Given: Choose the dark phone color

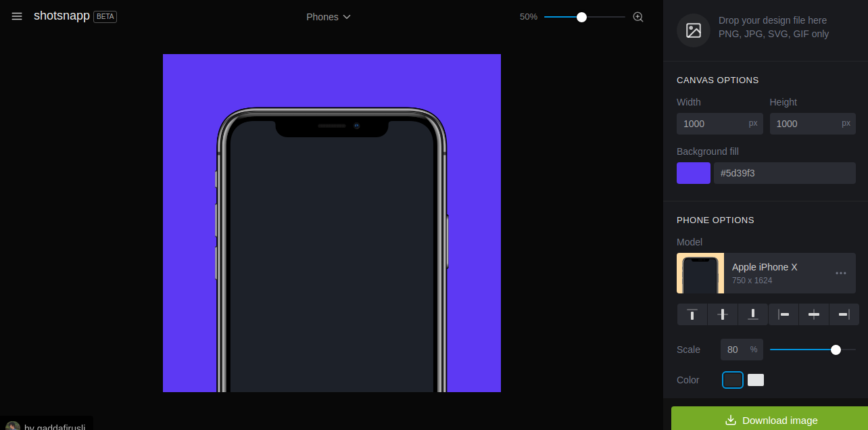Looking at the screenshot, I should point(733,380).
